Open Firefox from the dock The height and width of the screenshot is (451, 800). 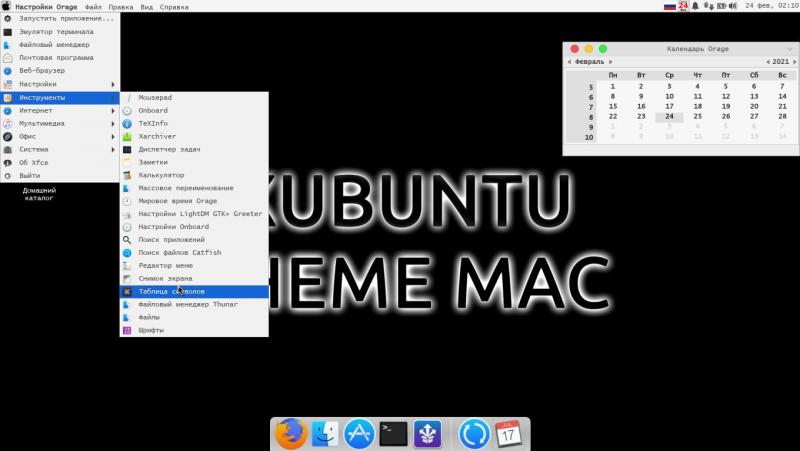coord(290,433)
